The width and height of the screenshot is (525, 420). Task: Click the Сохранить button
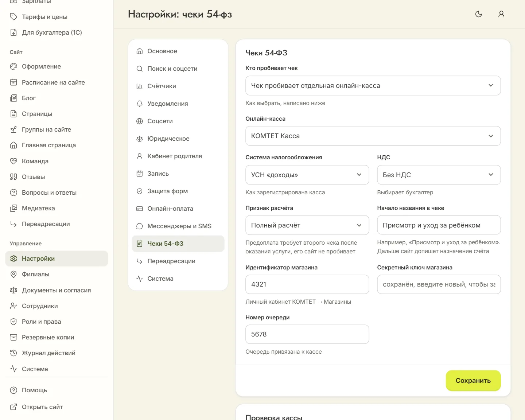[473, 381]
